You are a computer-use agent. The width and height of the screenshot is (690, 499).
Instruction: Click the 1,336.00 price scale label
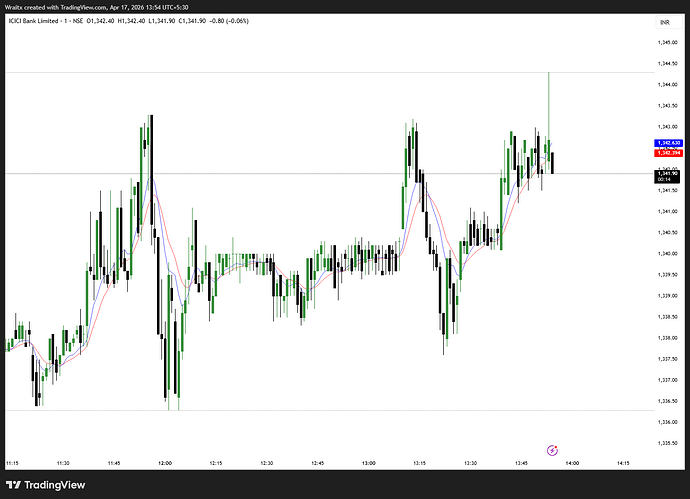coord(664,422)
